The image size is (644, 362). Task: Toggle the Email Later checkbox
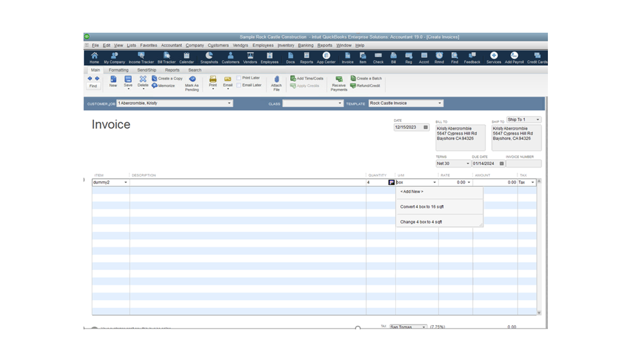tap(239, 85)
